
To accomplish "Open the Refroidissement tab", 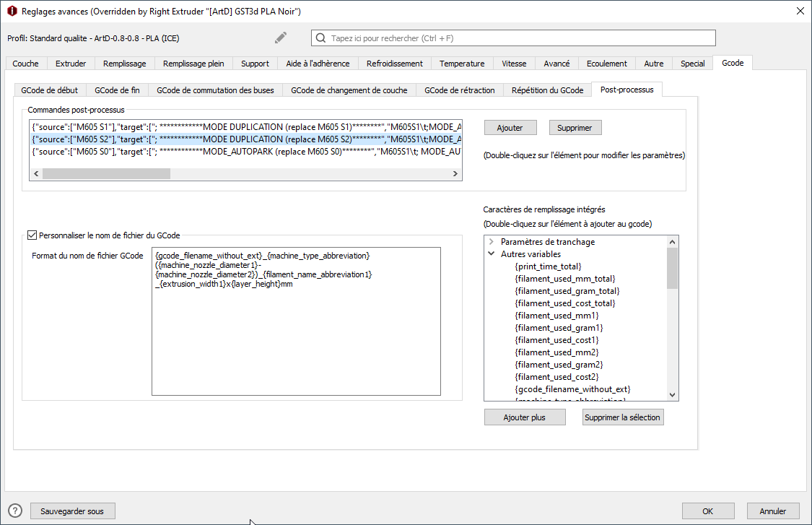I will [x=395, y=64].
